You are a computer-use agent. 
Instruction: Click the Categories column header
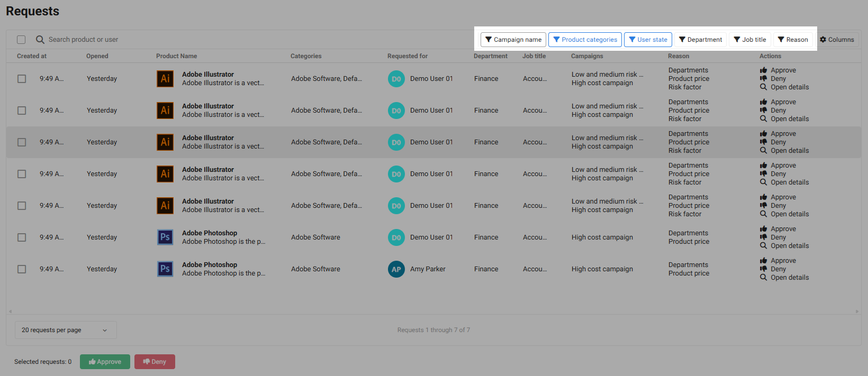click(306, 56)
